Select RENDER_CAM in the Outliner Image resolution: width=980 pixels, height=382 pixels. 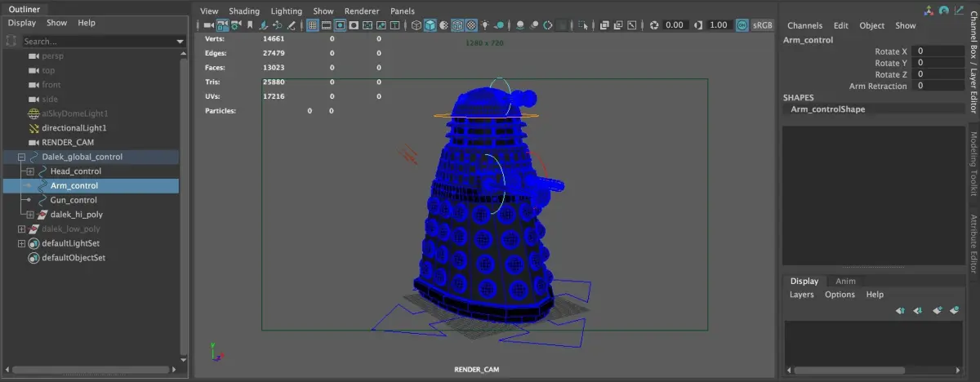[67, 142]
